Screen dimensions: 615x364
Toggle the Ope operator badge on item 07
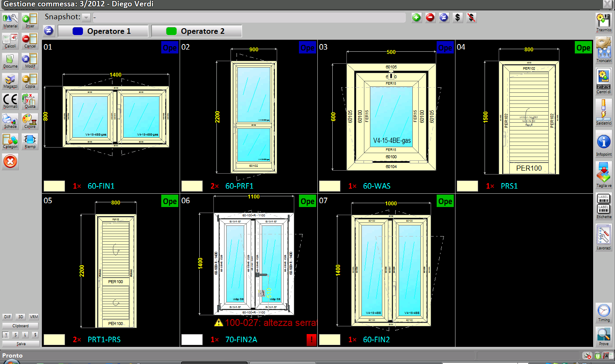(445, 201)
